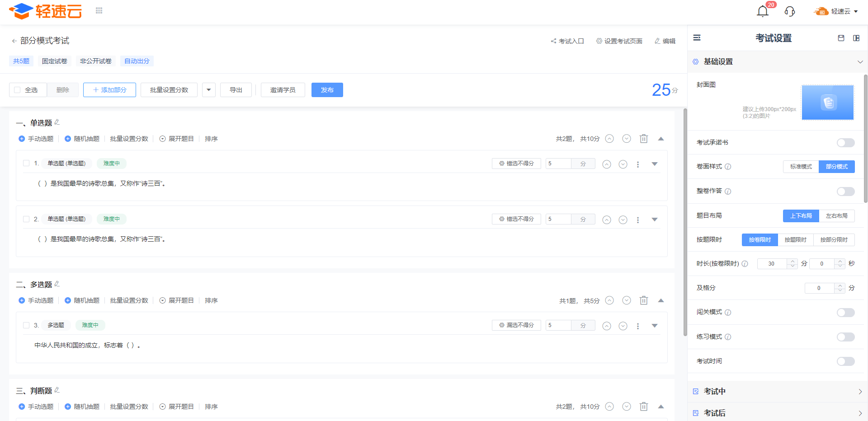Toggle the 考试承诺书 switch
This screenshot has height=421, width=868.
[845, 143]
